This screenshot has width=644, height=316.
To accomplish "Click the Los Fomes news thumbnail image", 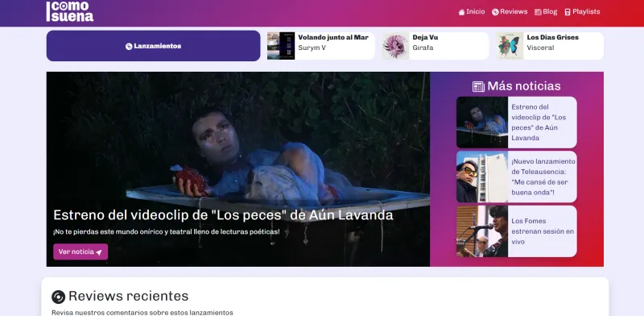I will click(x=482, y=231).
